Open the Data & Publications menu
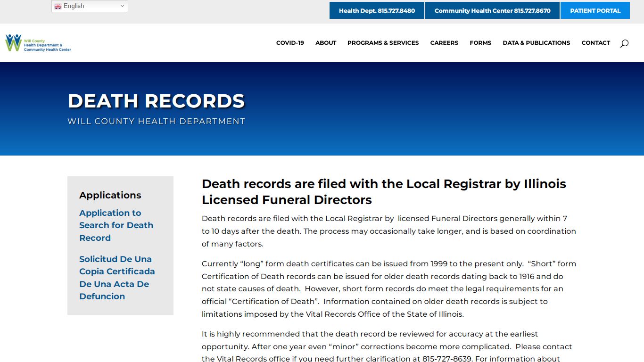Viewport: 644px width, 362px height. [536, 43]
